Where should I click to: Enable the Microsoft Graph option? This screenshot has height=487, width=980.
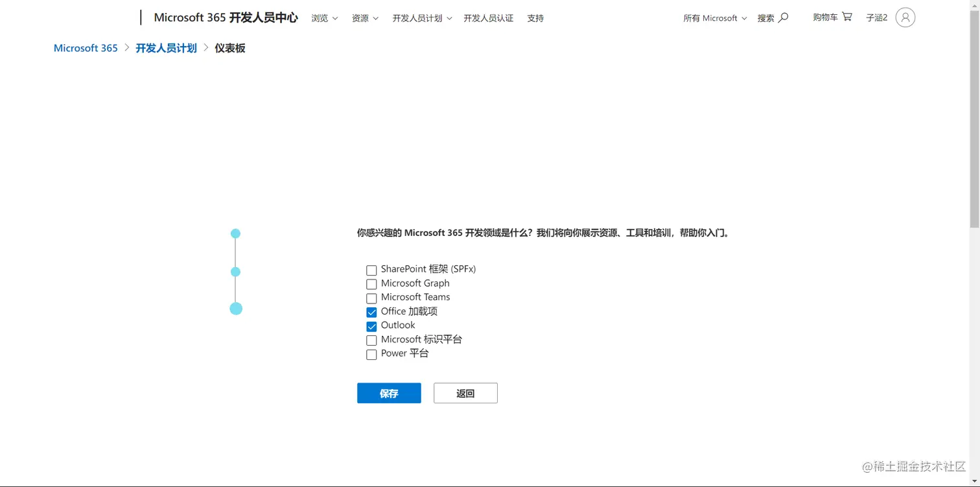[371, 284]
